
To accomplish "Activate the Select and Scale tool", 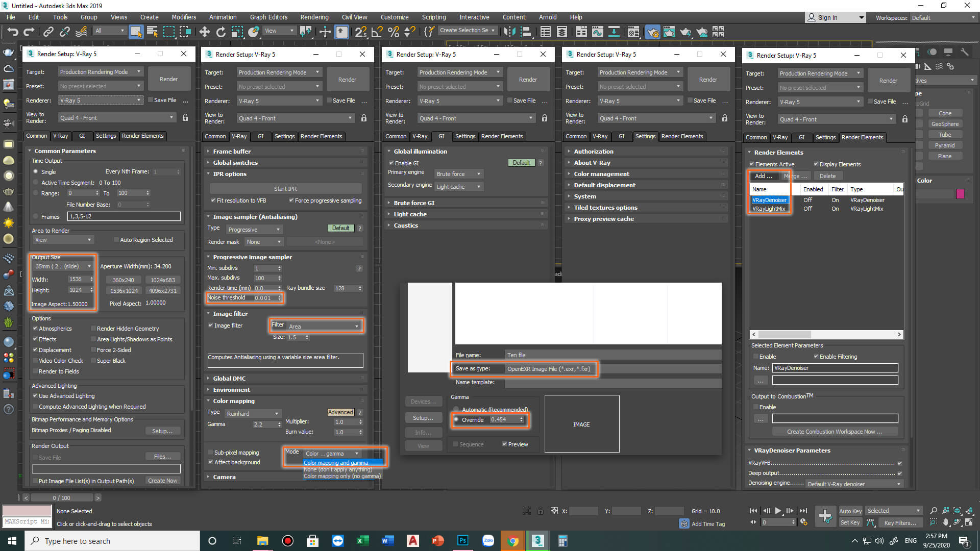I will (237, 32).
